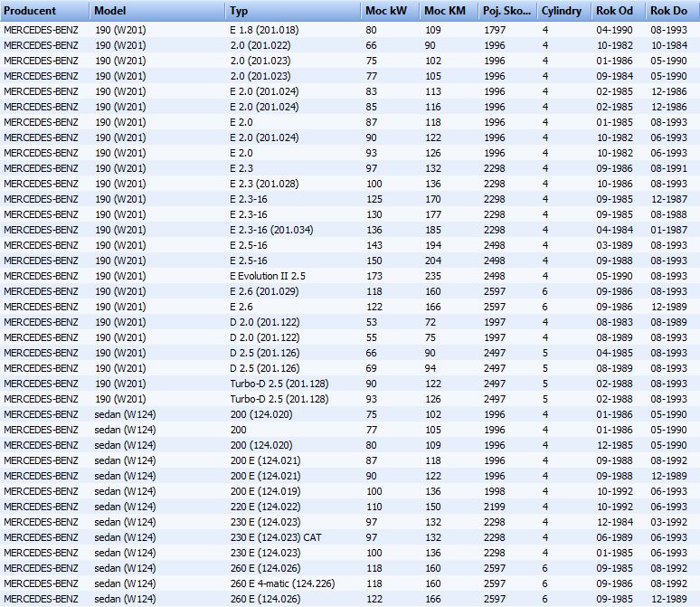Sort by the Model column header
This screenshot has width=700, height=607.
tap(157, 11)
